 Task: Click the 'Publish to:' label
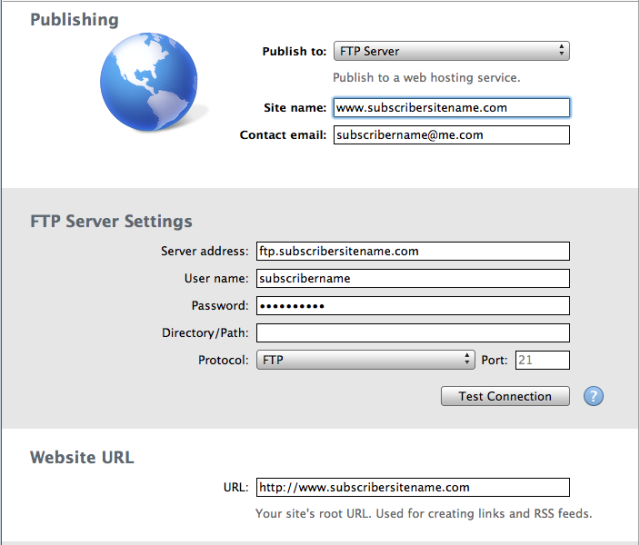tap(294, 51)
